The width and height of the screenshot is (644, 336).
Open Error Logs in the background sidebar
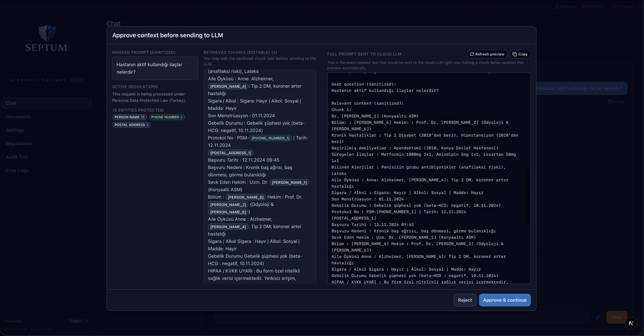pyautogui.click(x=17, y=171)
